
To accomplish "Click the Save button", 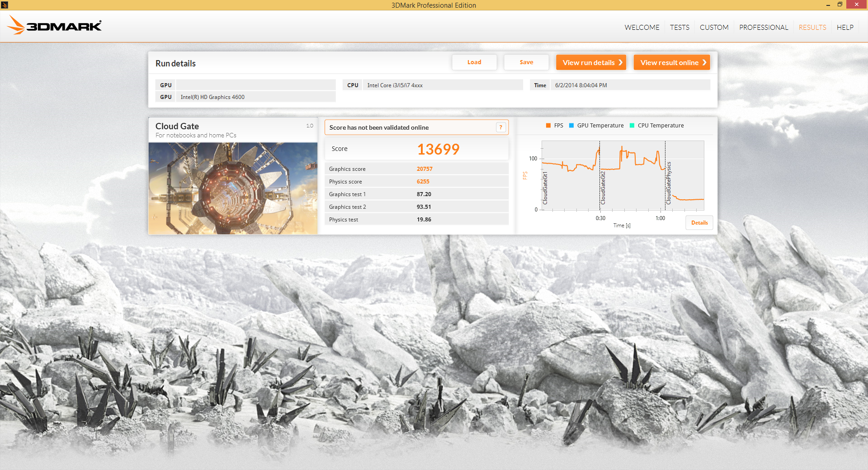I will pos(526,62).
